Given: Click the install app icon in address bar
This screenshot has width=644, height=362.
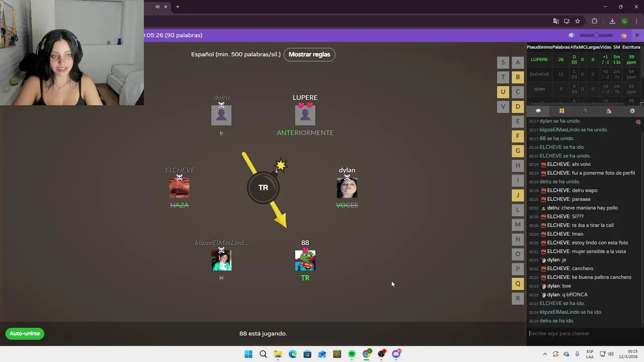Looking at the screenshot, I should point(567,21).
